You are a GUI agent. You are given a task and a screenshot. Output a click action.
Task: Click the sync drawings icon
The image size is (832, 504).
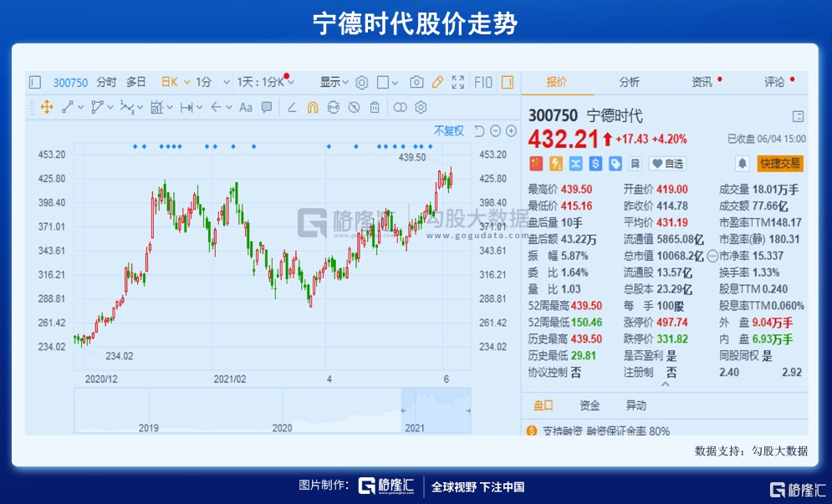334,108
